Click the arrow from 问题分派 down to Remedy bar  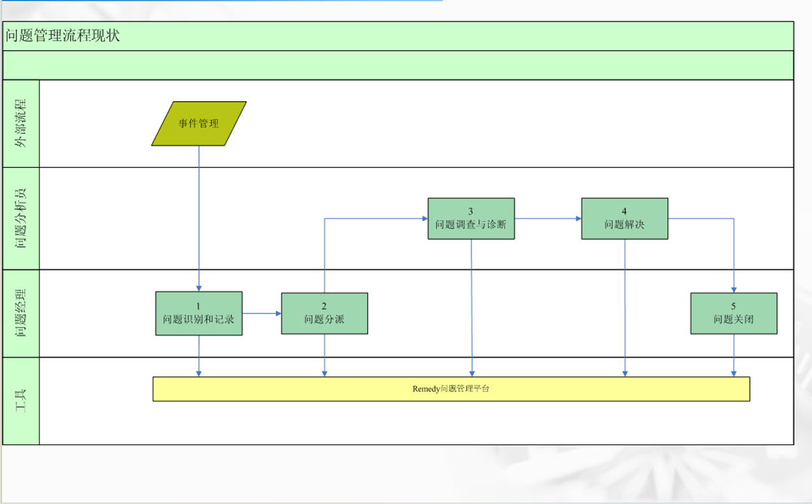click(325, 355)
